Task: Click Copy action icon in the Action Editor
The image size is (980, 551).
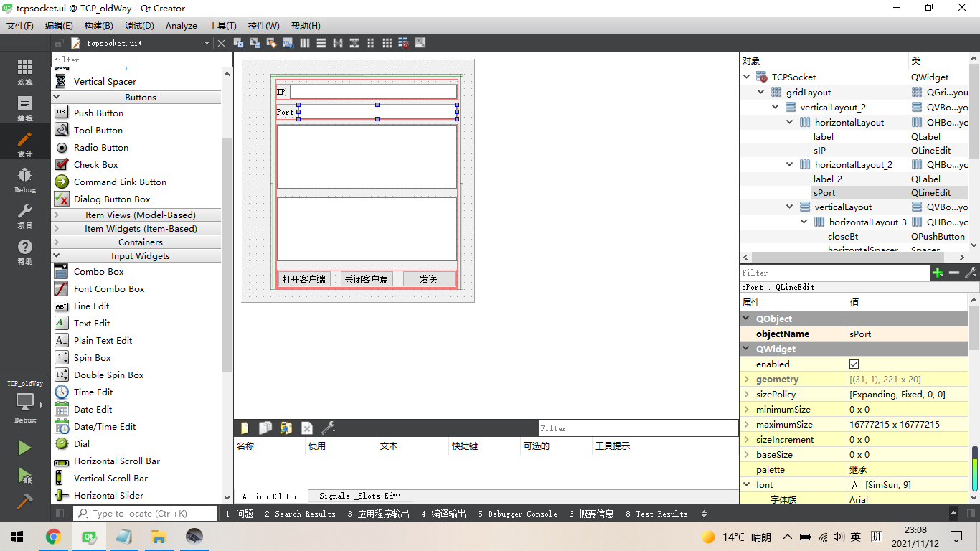Action: (x=265, y=428)
